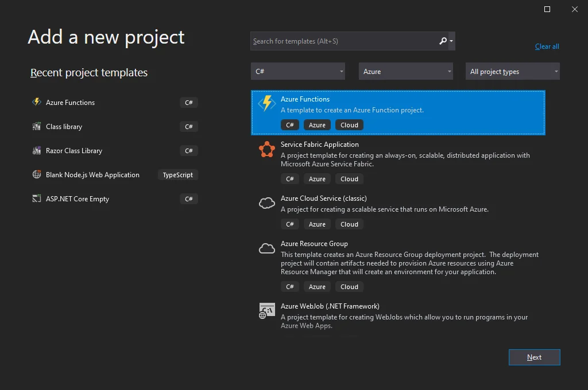This screenshot has width=588, height=390.
Task: Click the ASP.NET Core Empty icon
Action: [37, 198]
